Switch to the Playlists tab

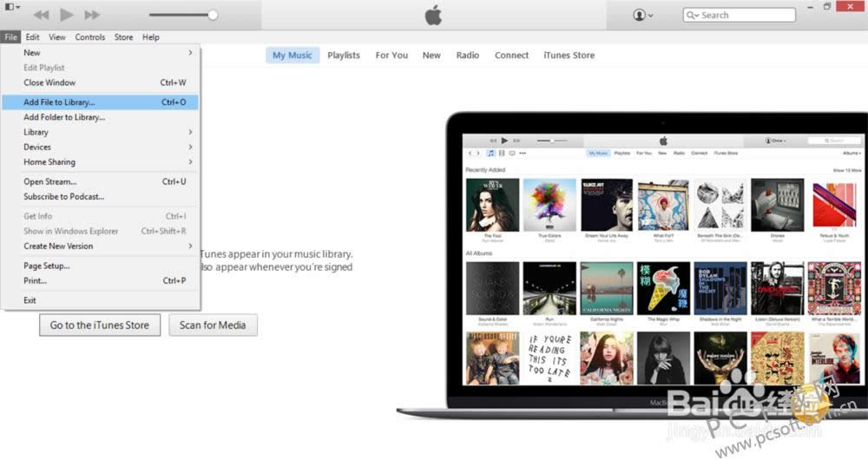tap(344, 56)
